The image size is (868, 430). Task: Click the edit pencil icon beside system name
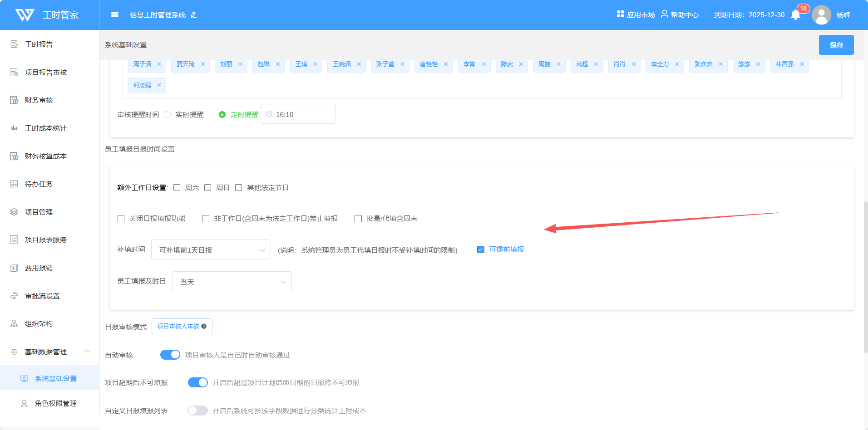click(193, 15)
